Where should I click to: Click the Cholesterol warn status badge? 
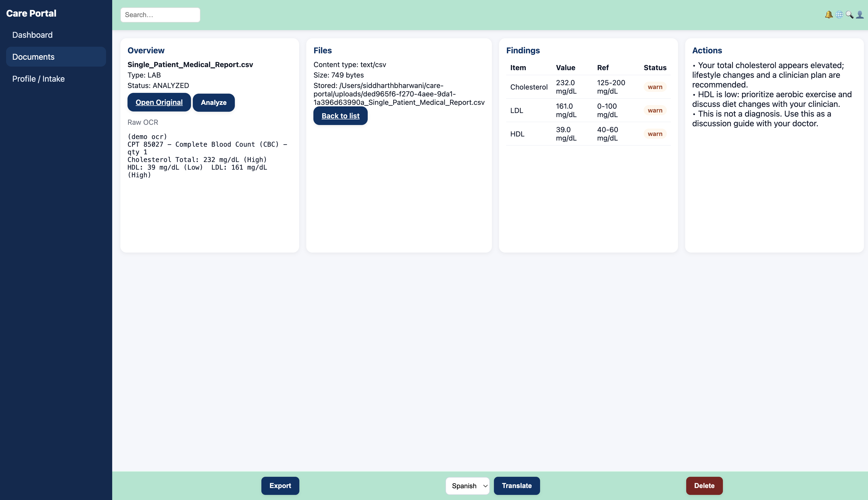click(x=655, y=87)
